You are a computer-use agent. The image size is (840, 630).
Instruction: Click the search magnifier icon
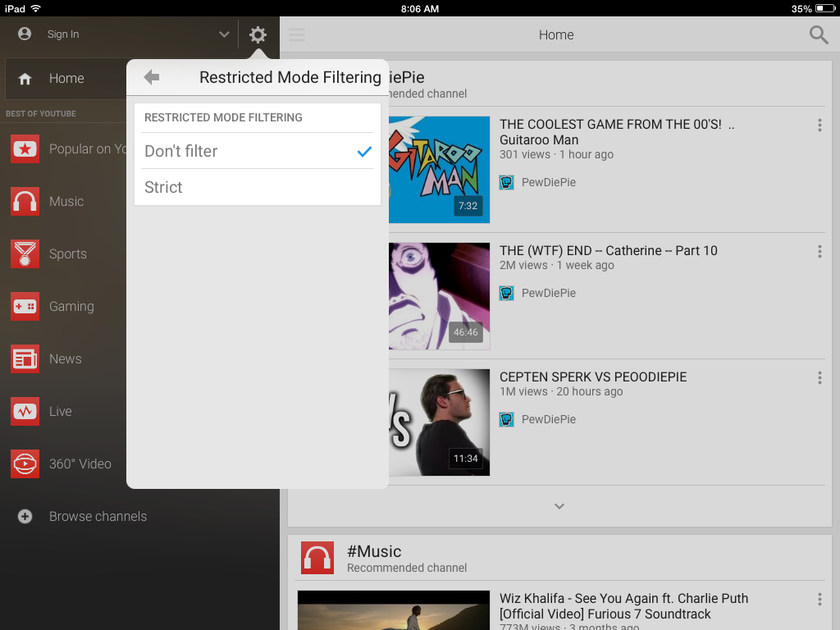(x=819, y=34)
